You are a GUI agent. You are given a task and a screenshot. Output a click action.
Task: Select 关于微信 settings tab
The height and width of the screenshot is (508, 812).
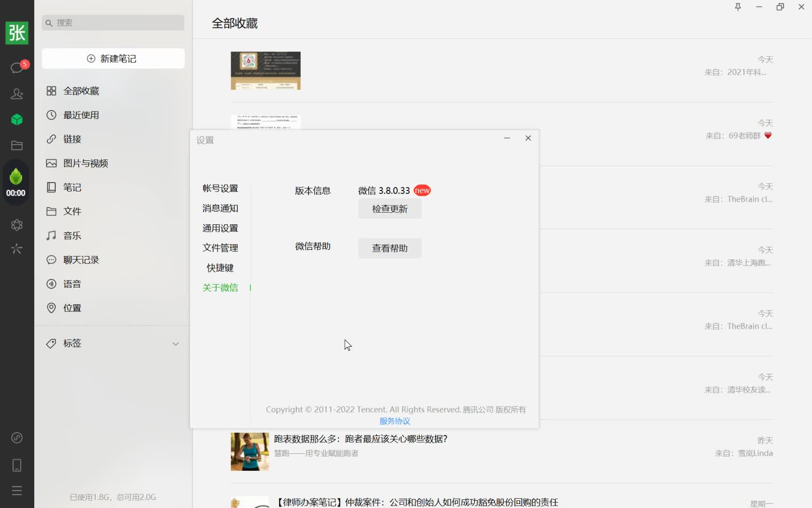(220, 287)
